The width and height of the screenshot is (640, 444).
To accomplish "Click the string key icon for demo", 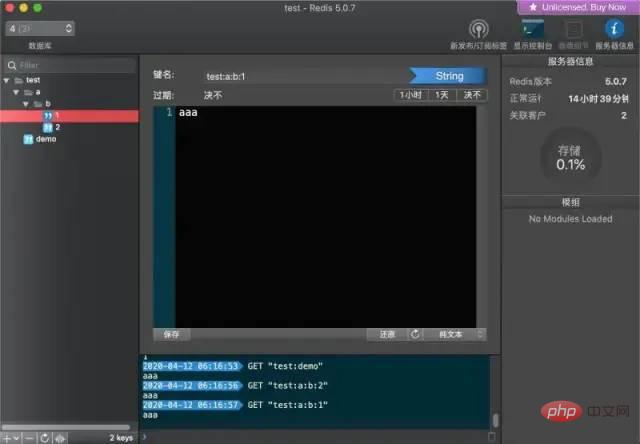I will tap(29, 139).
